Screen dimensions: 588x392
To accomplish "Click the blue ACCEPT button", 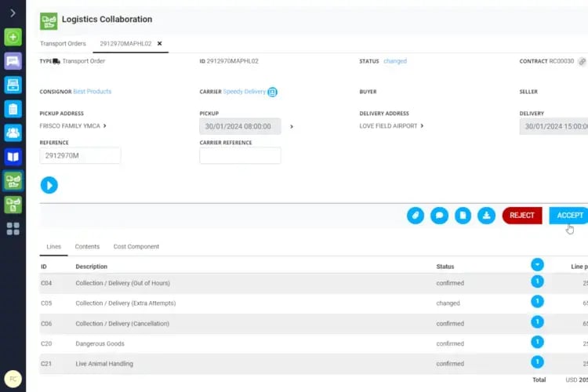I will click(568, 216).
